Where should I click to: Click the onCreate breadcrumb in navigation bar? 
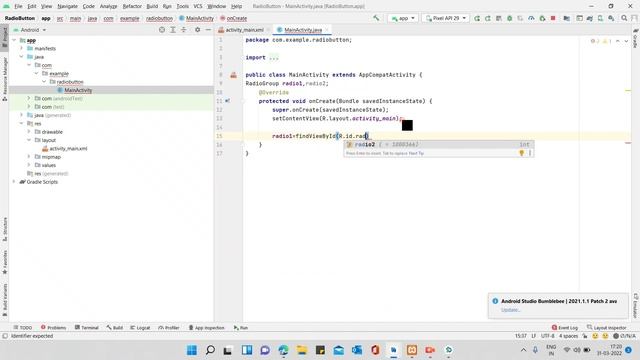[233, 18]
